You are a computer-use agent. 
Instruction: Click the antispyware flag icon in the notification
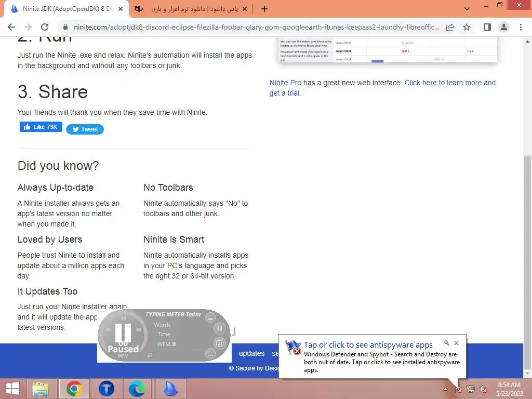[x=293, y=348]
